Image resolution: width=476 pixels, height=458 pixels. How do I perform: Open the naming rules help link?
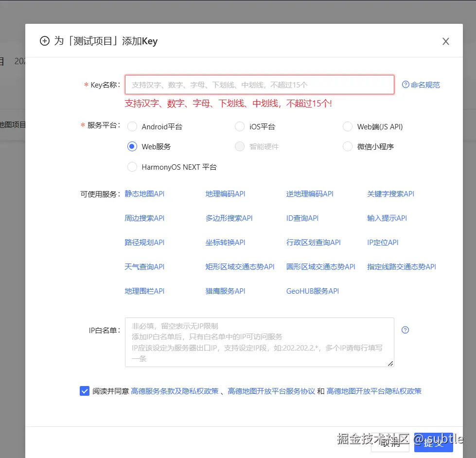pyautogui.click(x=421, y=85)
